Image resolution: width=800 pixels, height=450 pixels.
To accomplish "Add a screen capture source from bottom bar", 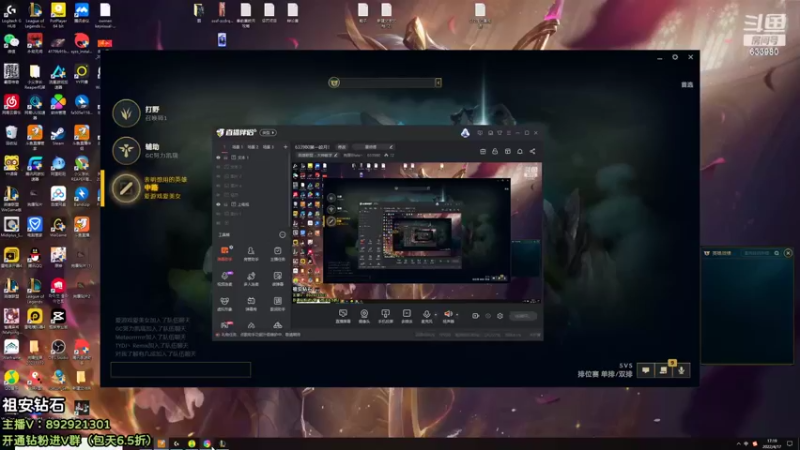I will tap(343, 316).
